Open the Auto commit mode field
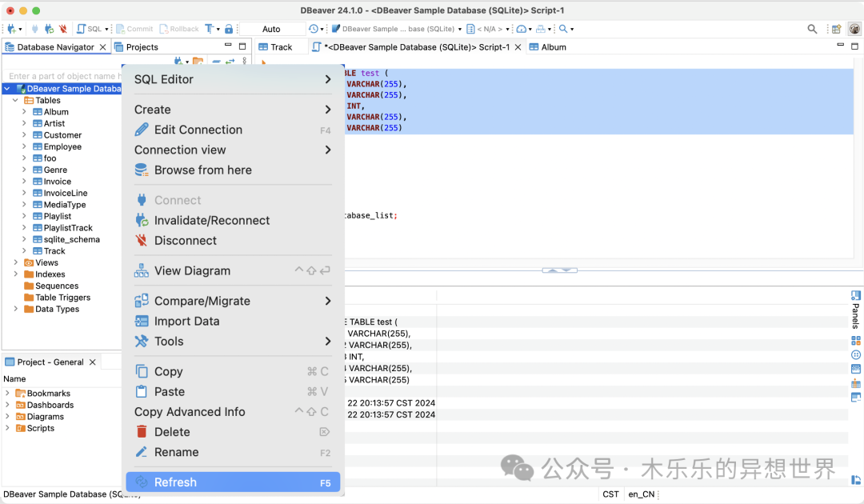864x504 pixels. click(272, 29)
